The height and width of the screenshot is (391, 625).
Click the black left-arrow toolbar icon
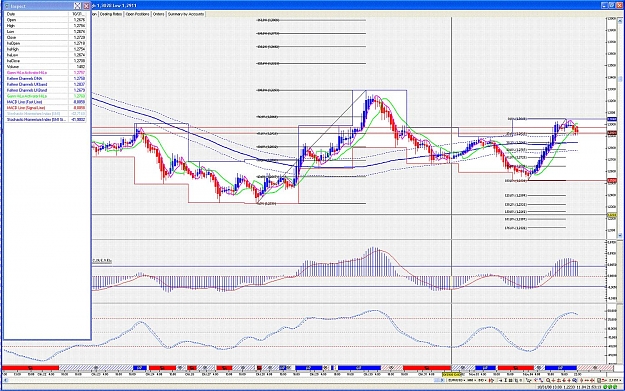pos(500,380)
